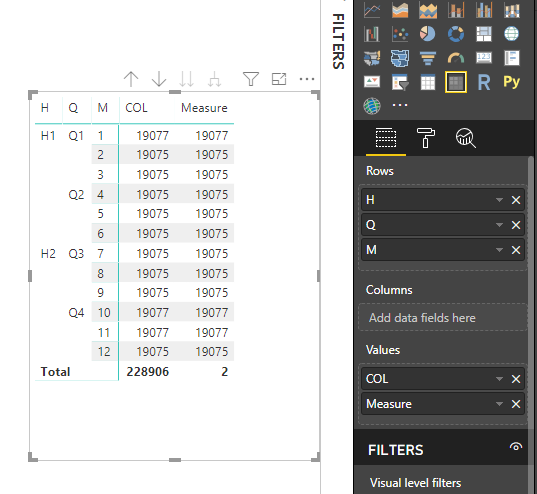The height and width of the screenshot is (494, 537).
Task: Remove M field from Rows
Action: (x=516, y=250)
